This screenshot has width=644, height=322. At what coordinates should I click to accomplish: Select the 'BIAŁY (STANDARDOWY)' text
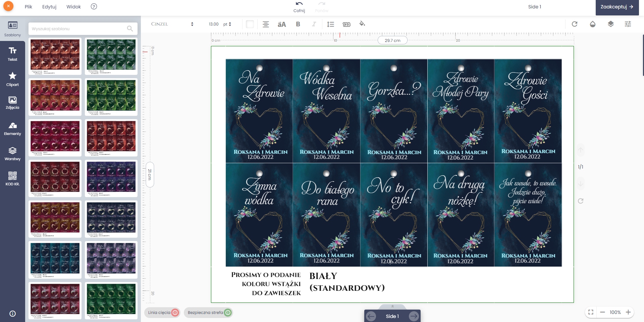(347, 282)
